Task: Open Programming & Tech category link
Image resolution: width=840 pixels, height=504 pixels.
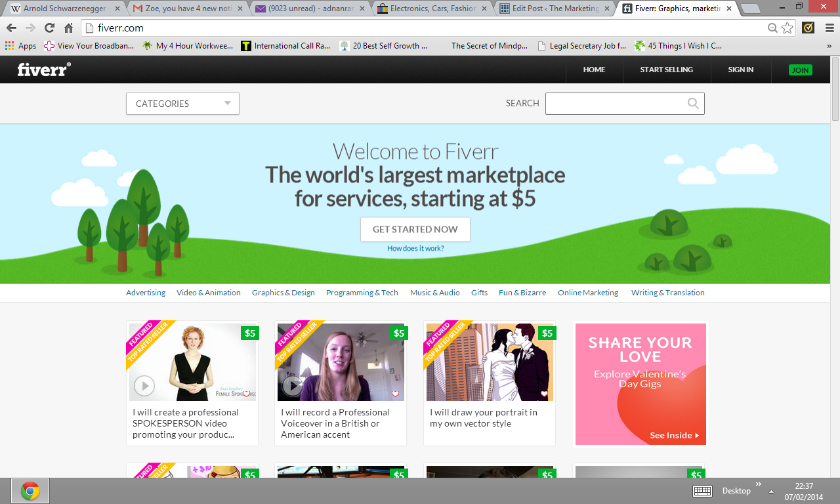Action: (x=362, y=293)
